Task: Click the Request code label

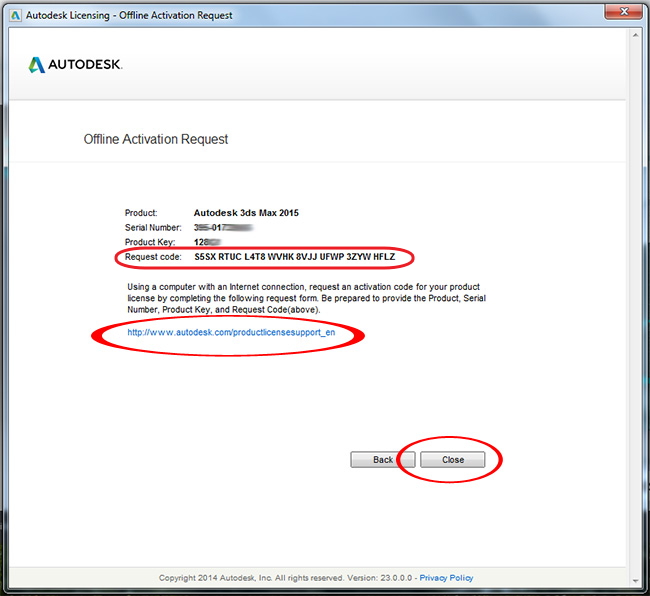Action: tap(153, 257)
